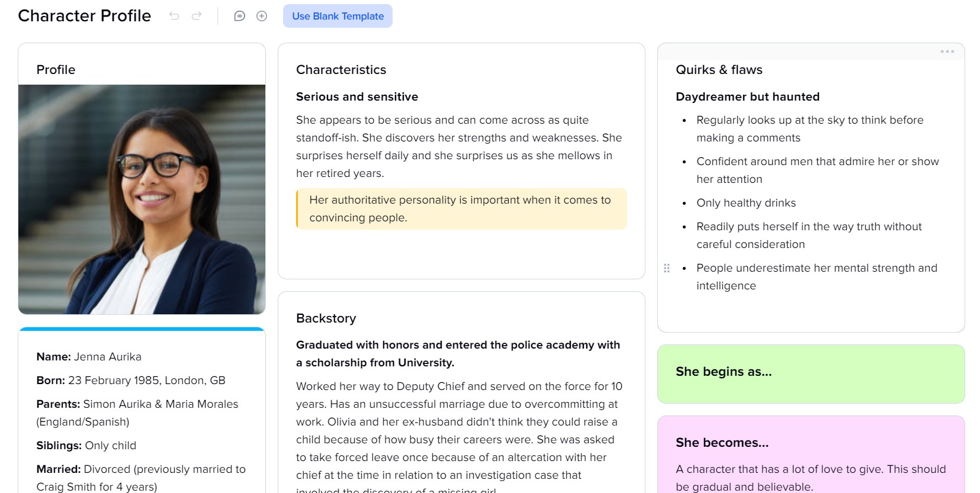
Task: Select the Profile section heading
Action: 56,70
